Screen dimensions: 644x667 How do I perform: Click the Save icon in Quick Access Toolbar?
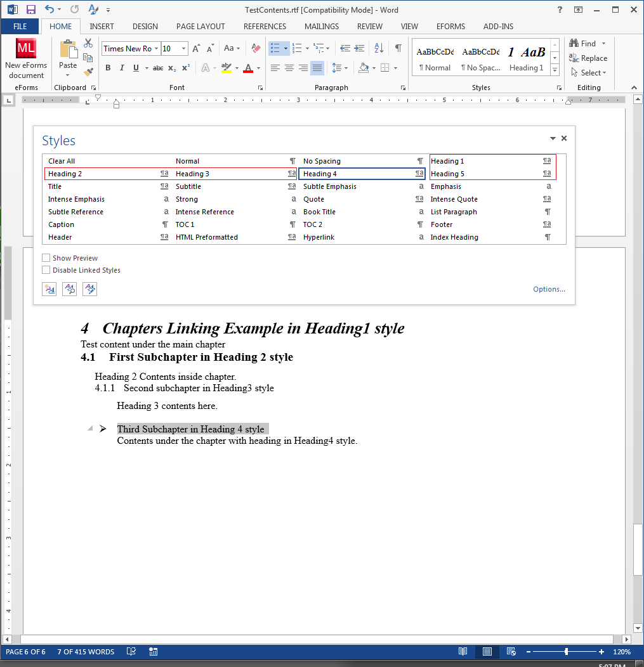(x=30, y=10)
